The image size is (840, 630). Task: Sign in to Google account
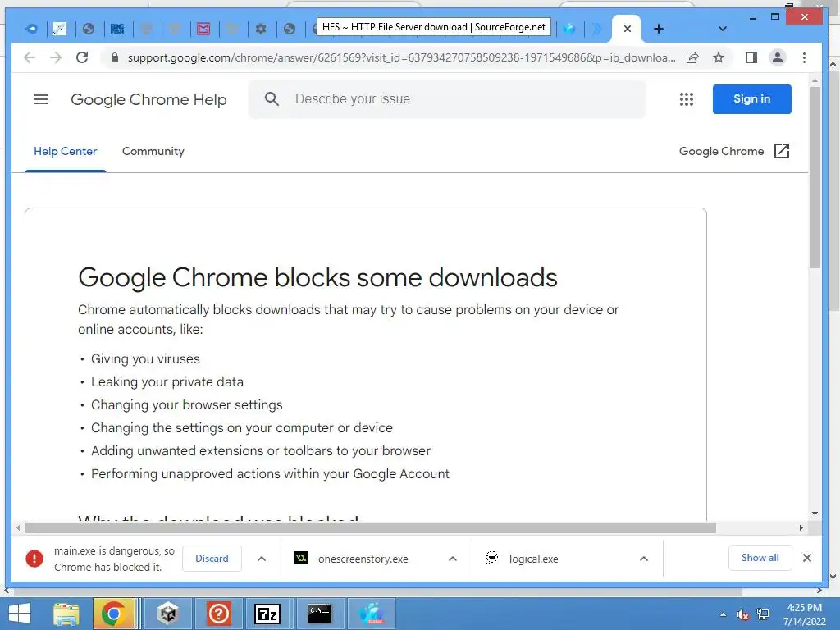tap(751, 99)
